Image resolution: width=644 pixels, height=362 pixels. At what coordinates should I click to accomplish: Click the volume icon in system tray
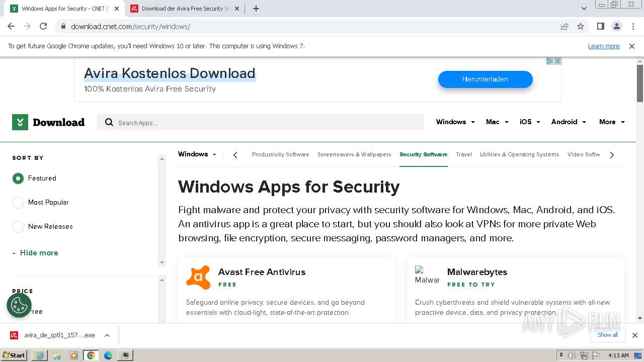coord(572,355)
